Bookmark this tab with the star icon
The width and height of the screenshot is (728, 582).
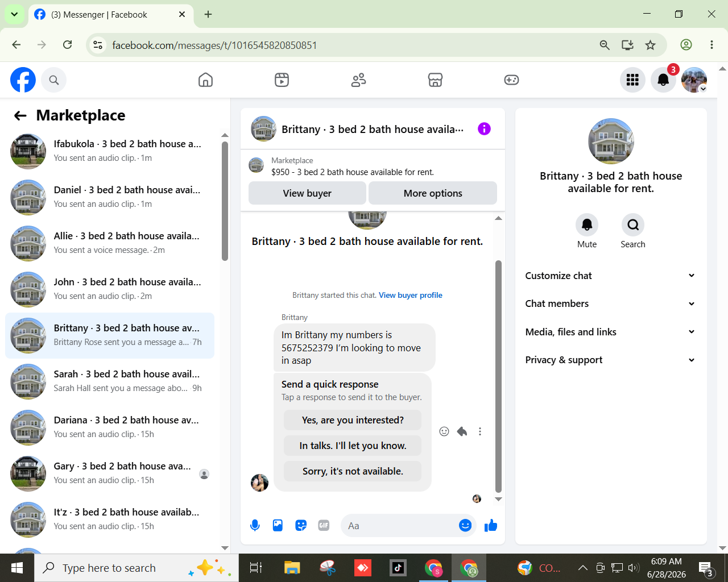pyautogui.click(x=651, y=45)
